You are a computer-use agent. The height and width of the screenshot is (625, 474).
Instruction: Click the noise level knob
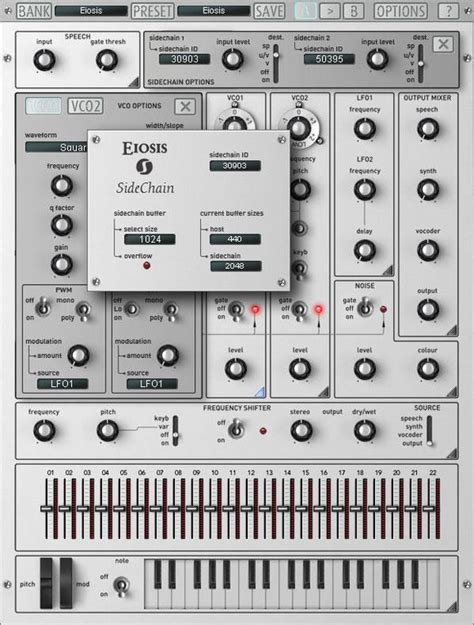[x=364, y=369]
